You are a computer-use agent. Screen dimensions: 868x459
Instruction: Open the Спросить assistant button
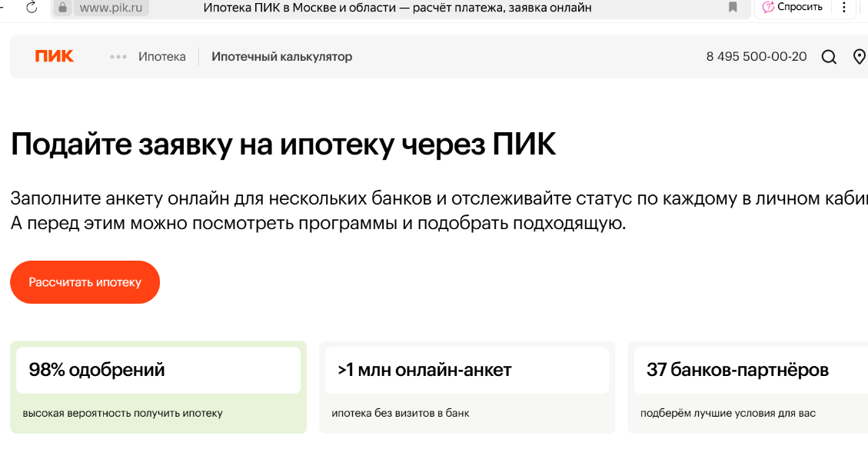[x=792, y=7]
